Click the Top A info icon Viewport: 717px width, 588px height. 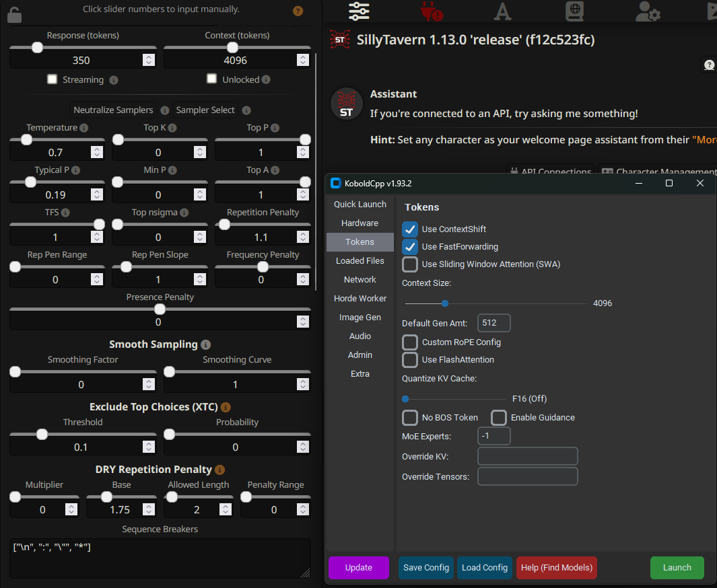275,170
